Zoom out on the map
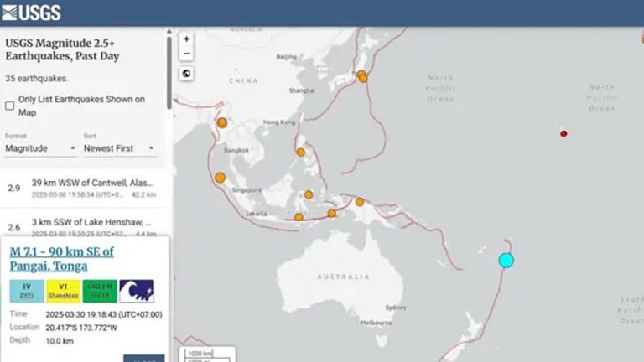 tap(186, 54)
